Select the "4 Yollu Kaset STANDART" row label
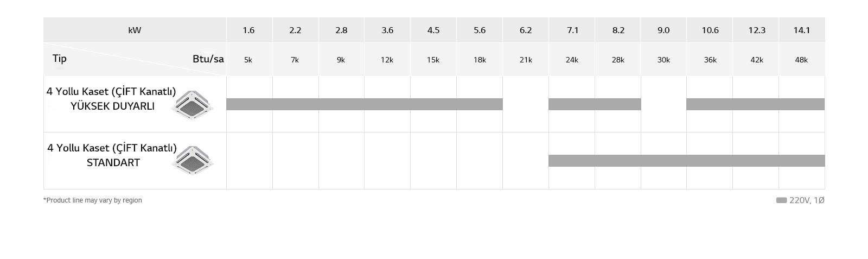Image resolution: width=868 pixels, height=259 pixels. [112, 155]
